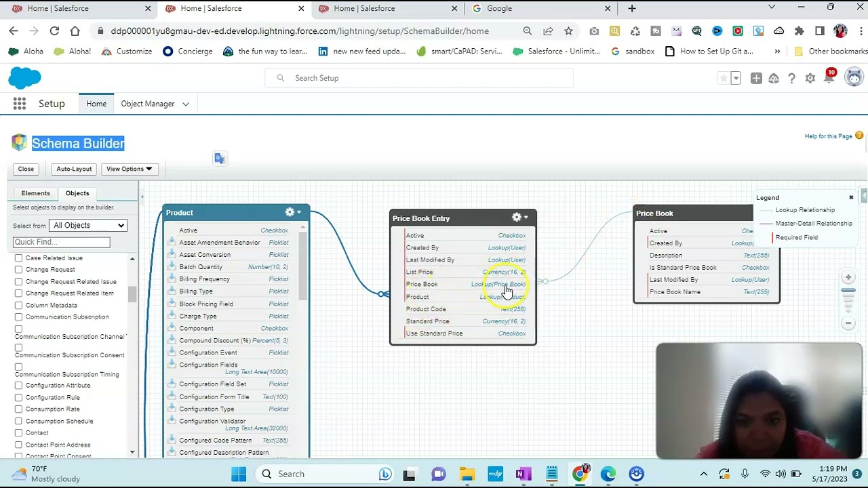This screenshot has height=488, width=868.
Task: Open Global Actions plus icon
Action: 755,78
